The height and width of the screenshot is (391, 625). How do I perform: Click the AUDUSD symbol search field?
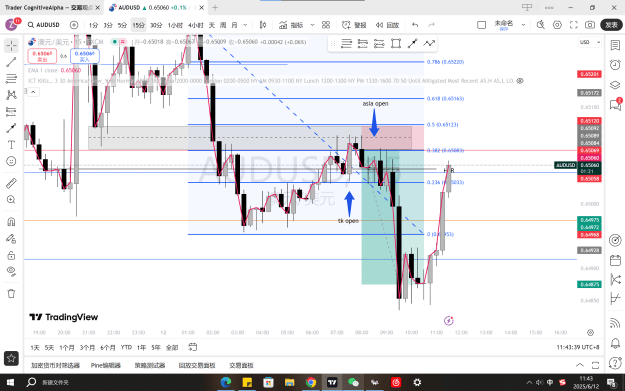coord(44,25)
